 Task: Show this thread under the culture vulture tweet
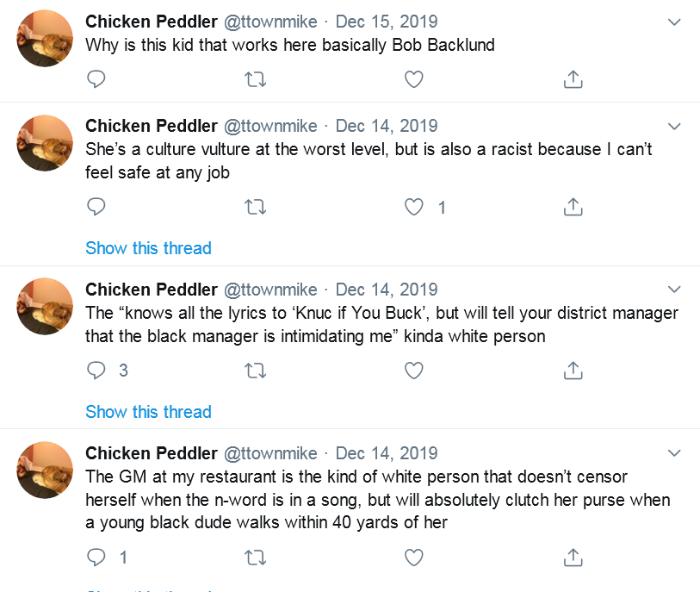(148, 248)
